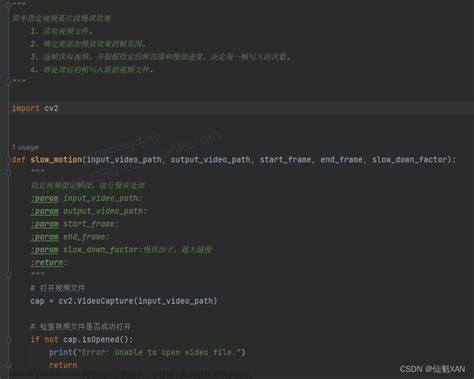The height and width of the screenshot is (379, 474).
Task: Click 'input_video_path' argument inside VideoCapture call
Action: click(x=175, y=301)
